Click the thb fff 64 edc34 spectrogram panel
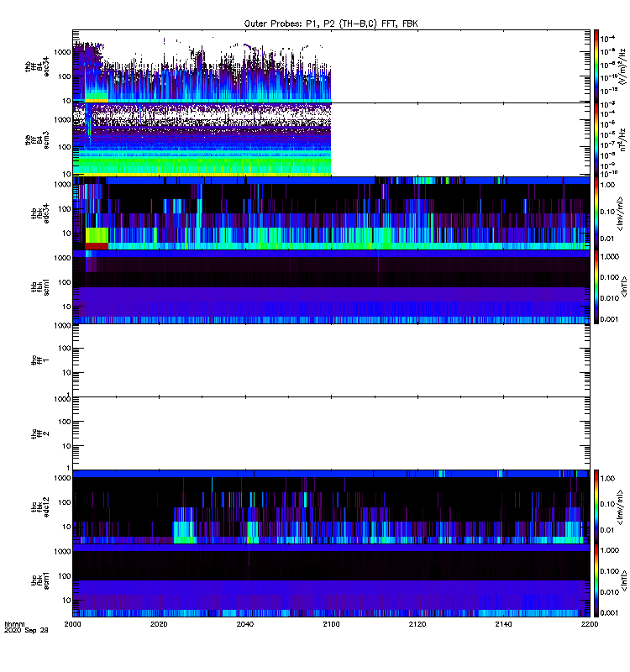The width and height of the screenshot is (630, 672). [x=331, y=66]
